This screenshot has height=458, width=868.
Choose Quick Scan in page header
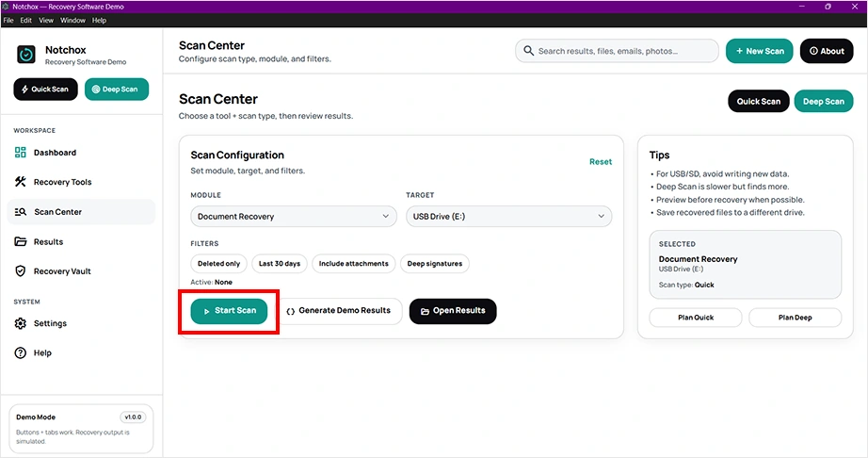pos(759,102)
